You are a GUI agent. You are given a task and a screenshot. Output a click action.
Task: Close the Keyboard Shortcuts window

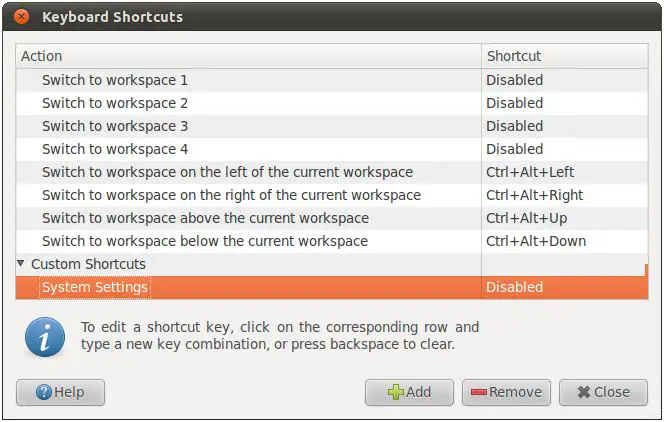tap(21, 17)
